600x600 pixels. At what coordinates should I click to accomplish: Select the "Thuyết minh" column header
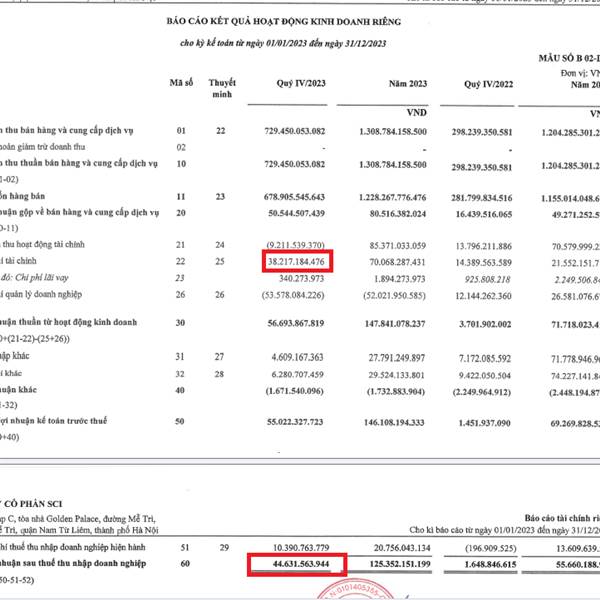tap(222, 88)
